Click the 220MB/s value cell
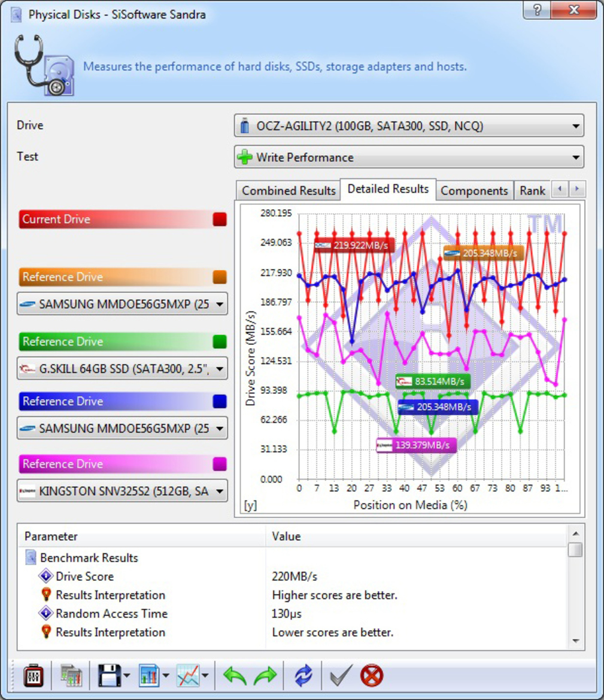 [295, 576]
